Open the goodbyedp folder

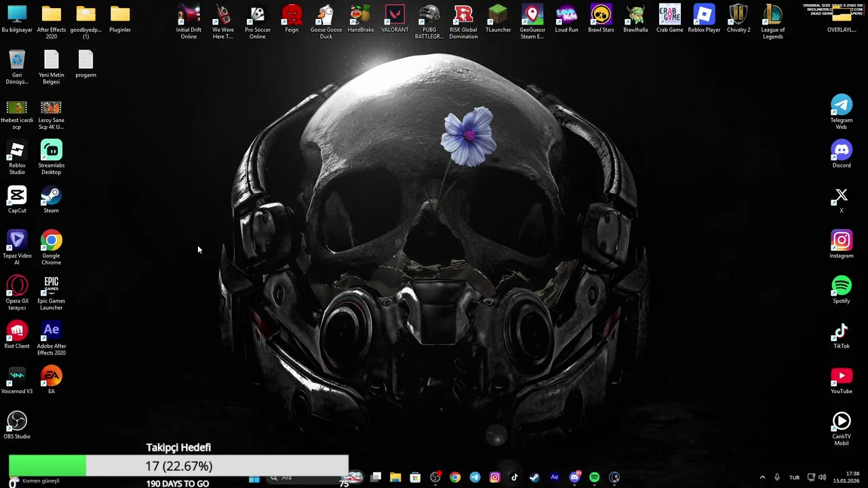(85, 22)
